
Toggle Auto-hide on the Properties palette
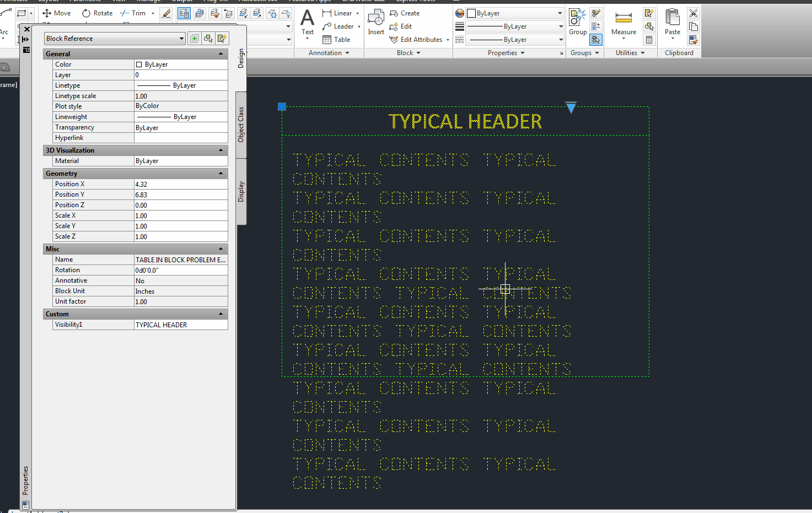[x=25, y=39]
